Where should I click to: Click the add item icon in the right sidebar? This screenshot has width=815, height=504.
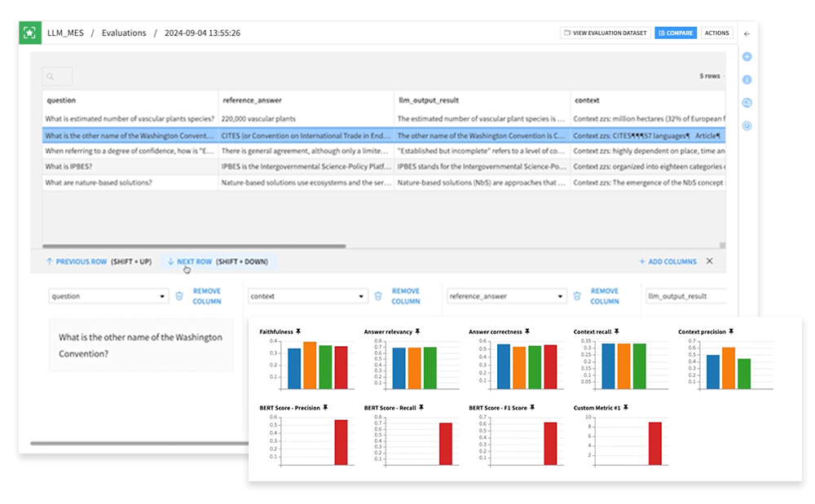pyautogui.click(x=748, y=58)
